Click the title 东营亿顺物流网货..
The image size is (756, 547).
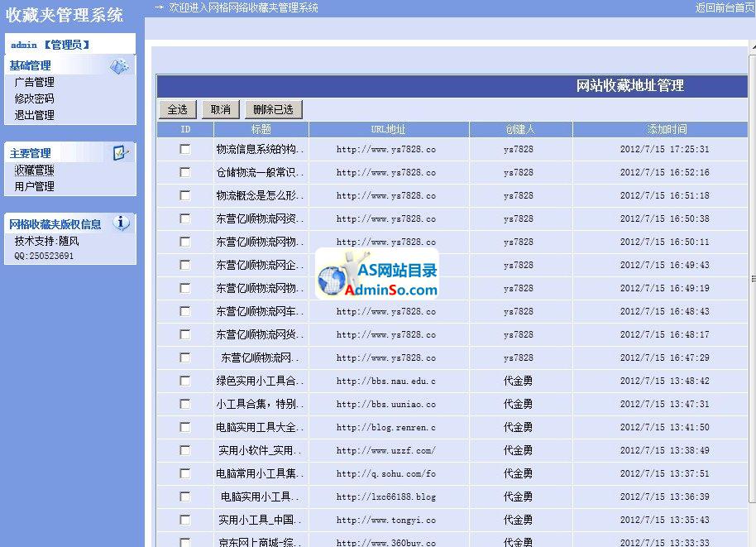pos(260,334)
